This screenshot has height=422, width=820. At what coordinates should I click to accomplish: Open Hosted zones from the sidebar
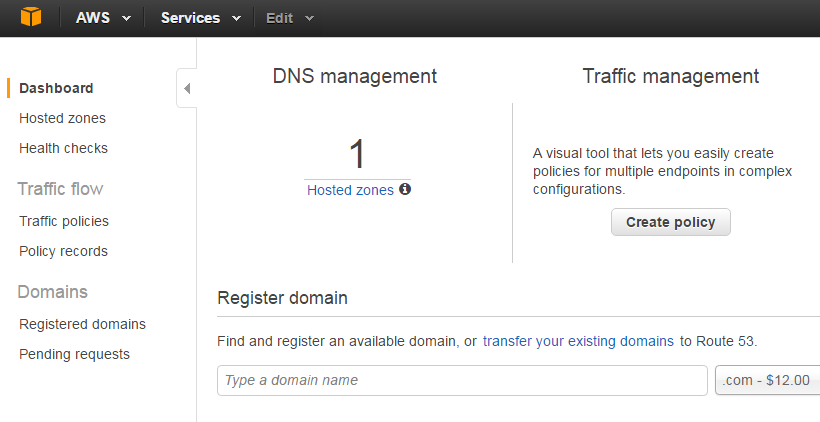pyautogui.click(x=62, y=118)
